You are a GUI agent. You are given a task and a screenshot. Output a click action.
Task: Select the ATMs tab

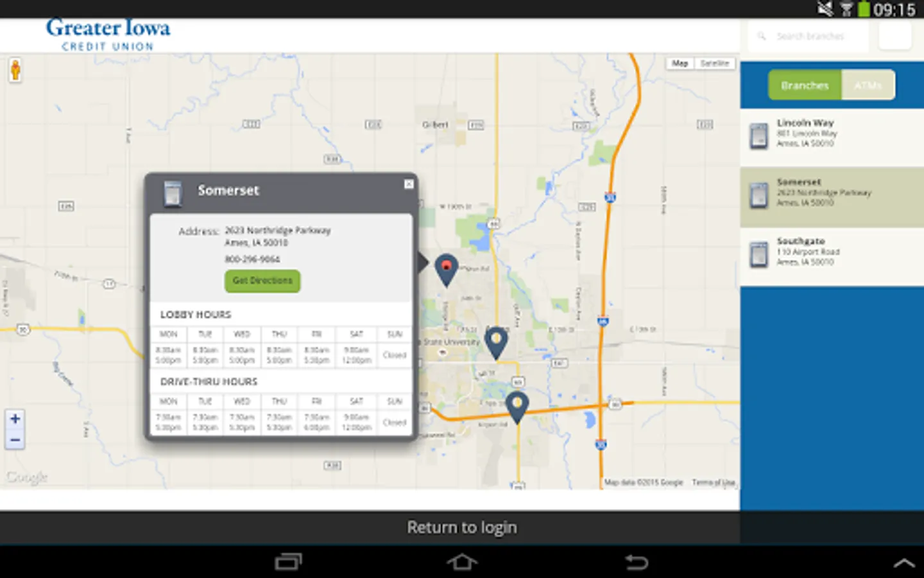[868, 85]
